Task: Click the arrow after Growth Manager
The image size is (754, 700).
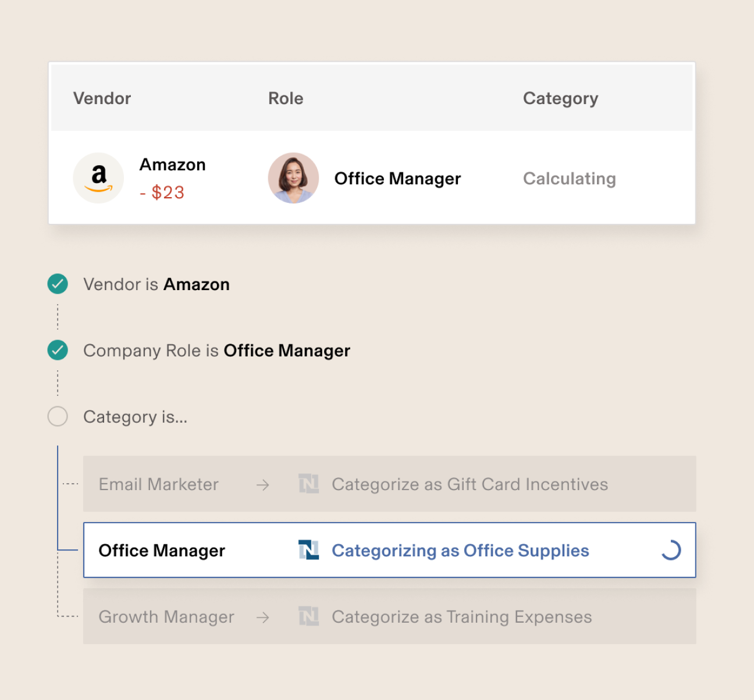Action: (263, 617)
